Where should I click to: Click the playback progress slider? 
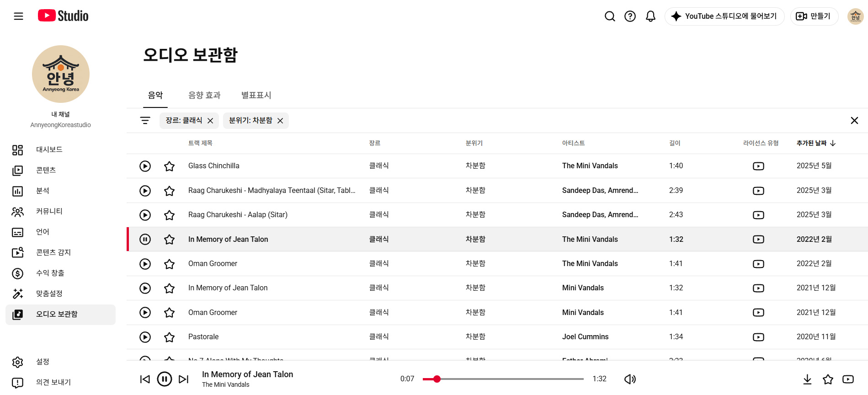(x=503, y=379)
